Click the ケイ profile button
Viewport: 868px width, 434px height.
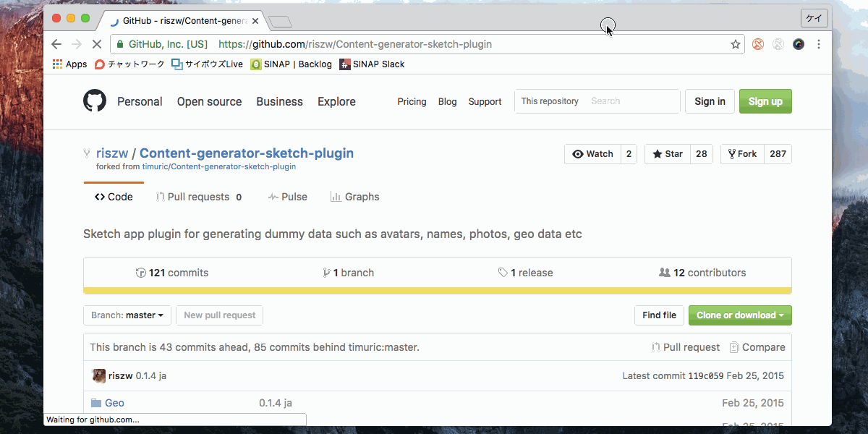pos(814,19)
